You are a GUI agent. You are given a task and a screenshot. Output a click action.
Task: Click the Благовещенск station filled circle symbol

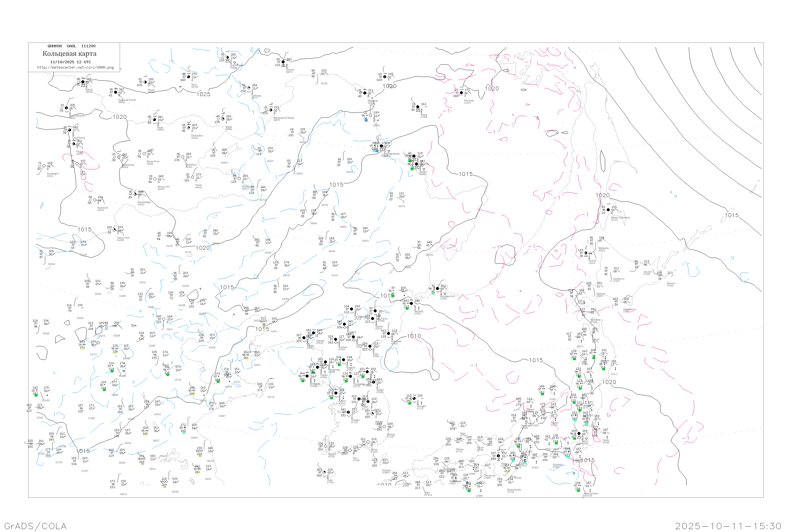(x=381, y=146)
